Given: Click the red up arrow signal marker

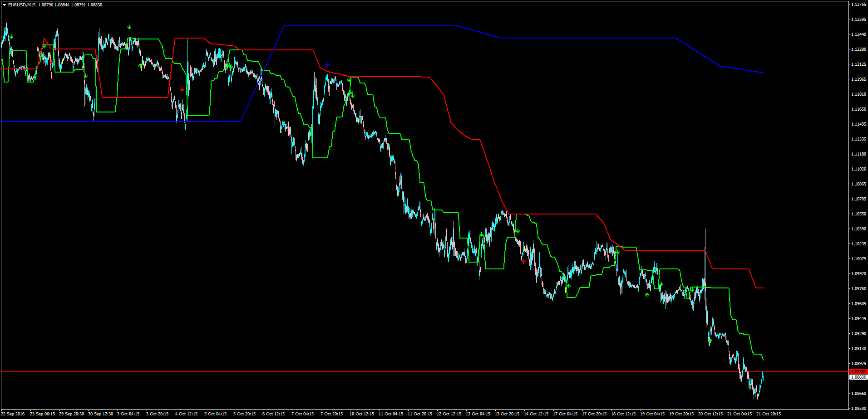Looking at the screenshot, I should [524, 262].
